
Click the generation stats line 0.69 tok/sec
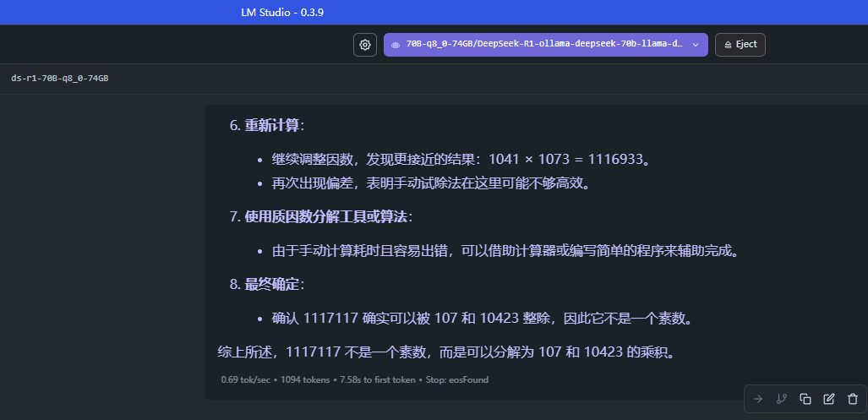354,379
